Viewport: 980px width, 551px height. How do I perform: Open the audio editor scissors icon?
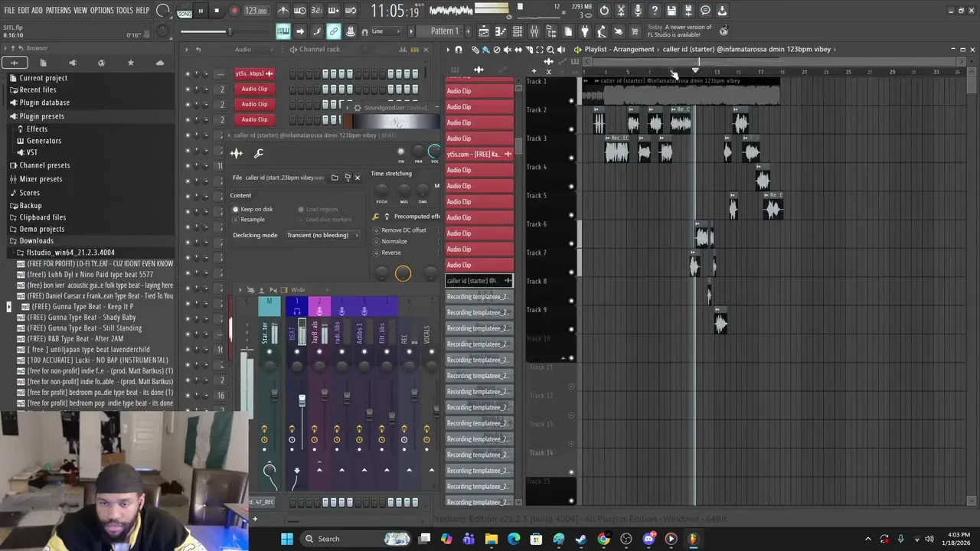[x=621, y=11]
